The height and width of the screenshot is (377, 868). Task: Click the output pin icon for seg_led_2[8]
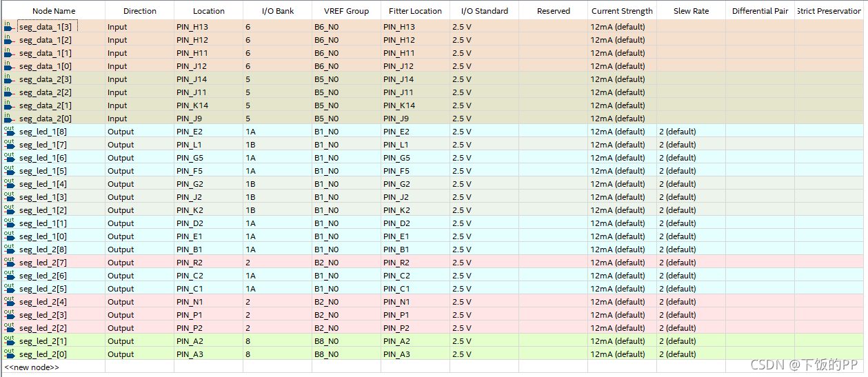[9, 249]
